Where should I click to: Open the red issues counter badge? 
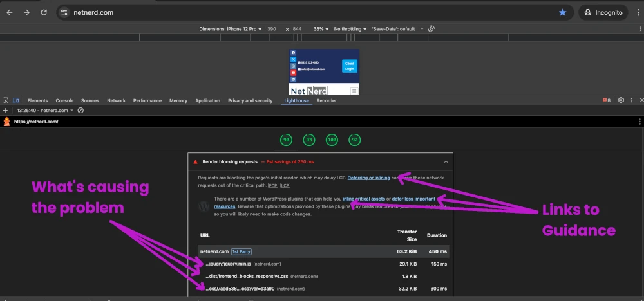click(605, 100)
